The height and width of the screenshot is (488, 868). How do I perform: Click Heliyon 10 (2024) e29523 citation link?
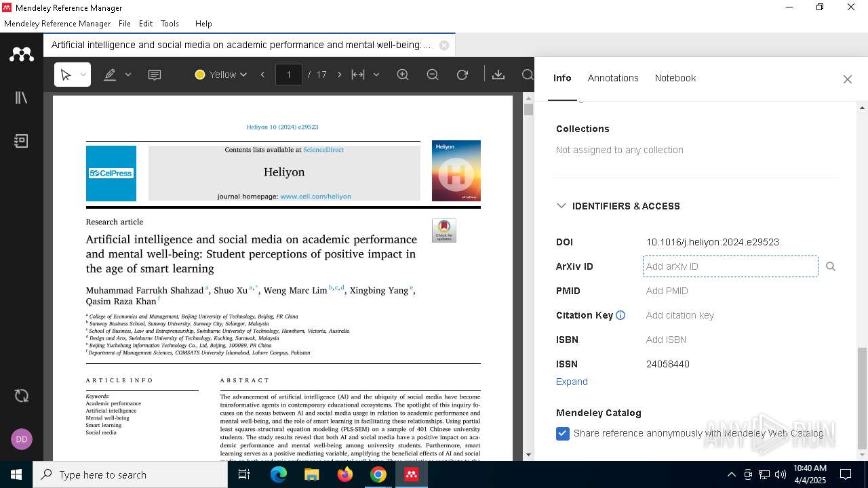[x=282, y=127]
